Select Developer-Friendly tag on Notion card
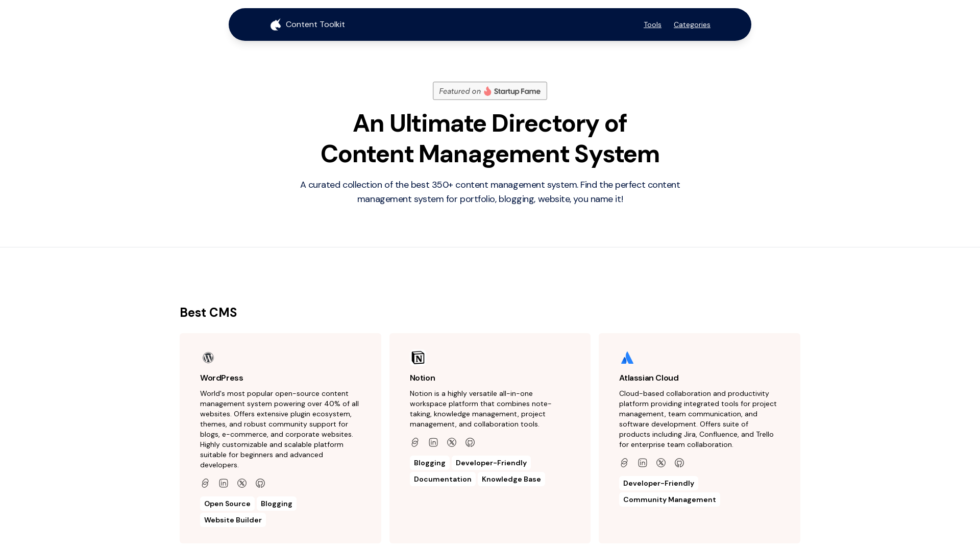The height and width of the screenshot is (551, 980). tap(491, 463)
